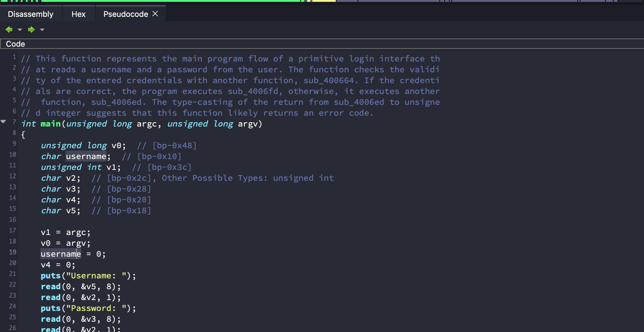Select the Pseudocode tab label

pyautogui.click(x=126, y=14)
